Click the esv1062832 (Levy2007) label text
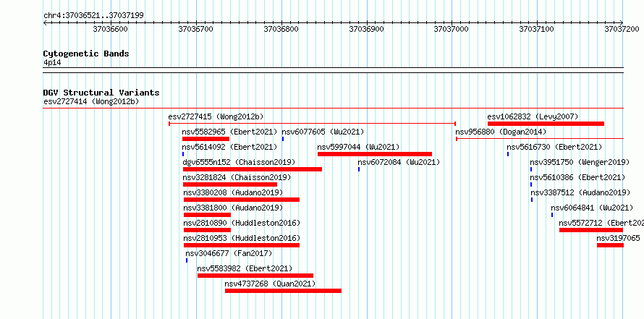Viewport: 644px width, 319px height. (x=533, y=117)
